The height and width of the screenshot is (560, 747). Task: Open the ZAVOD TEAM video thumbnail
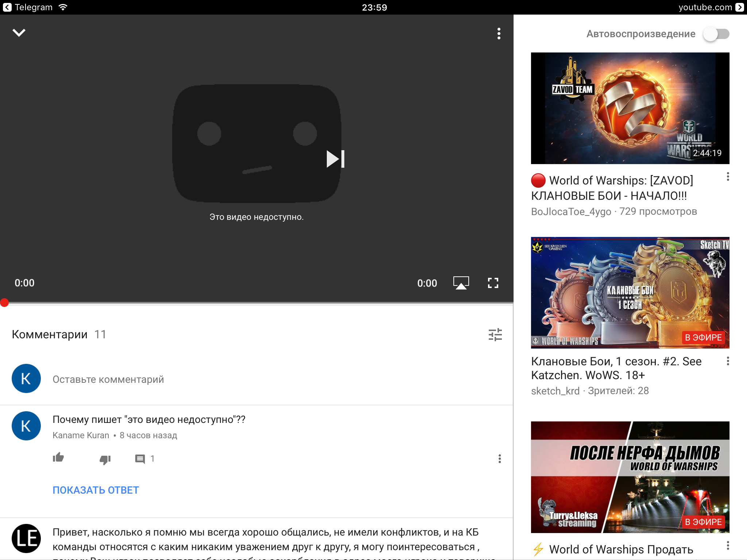pos(630,108)
